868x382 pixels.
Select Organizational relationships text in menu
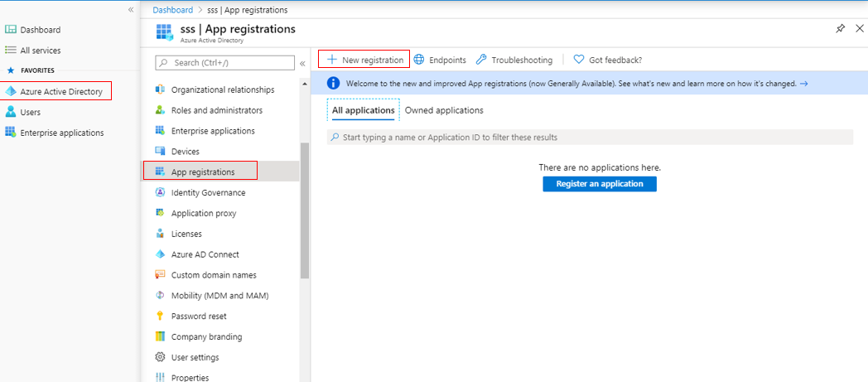(223, 89)
